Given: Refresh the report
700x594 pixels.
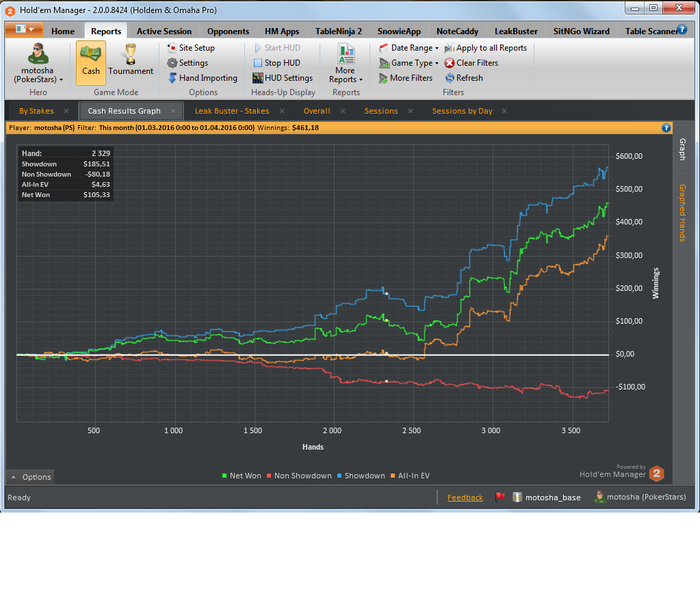Looking at the screenshot, I should point(464,78).
